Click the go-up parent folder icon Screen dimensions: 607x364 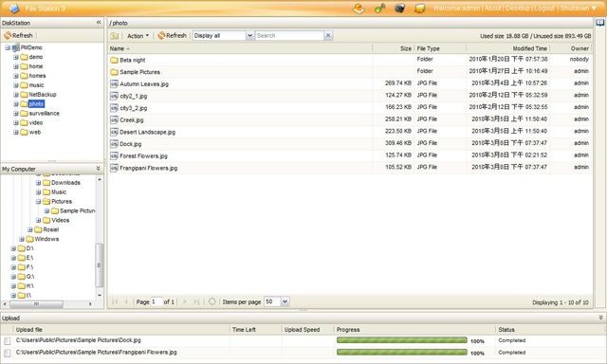click(114, 36)
